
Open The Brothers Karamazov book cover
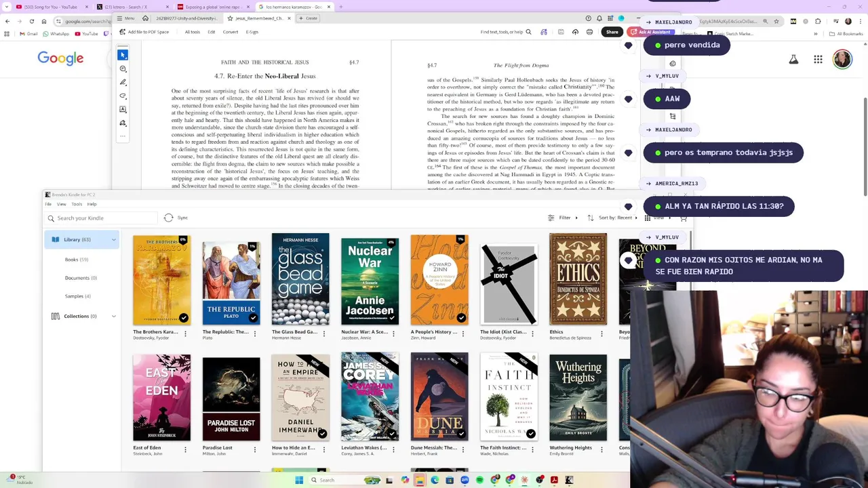(x=161, y=280)
